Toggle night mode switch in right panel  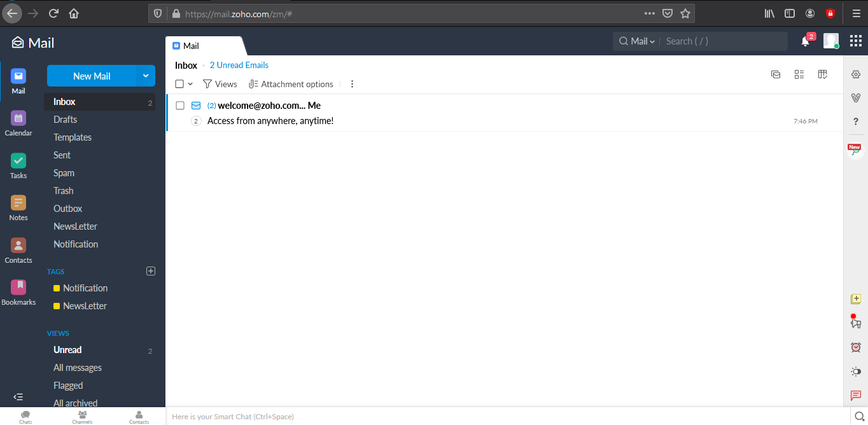[x=856, y=372]
